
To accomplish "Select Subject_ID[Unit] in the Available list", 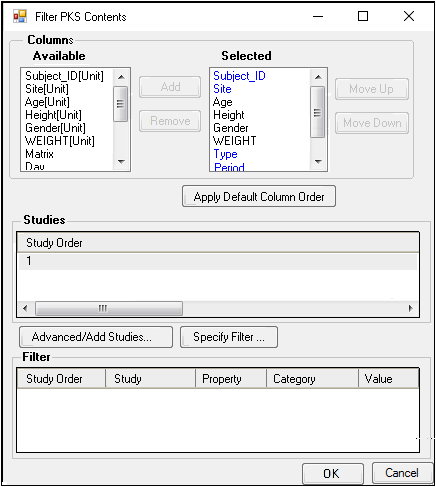I will point(64,76).
